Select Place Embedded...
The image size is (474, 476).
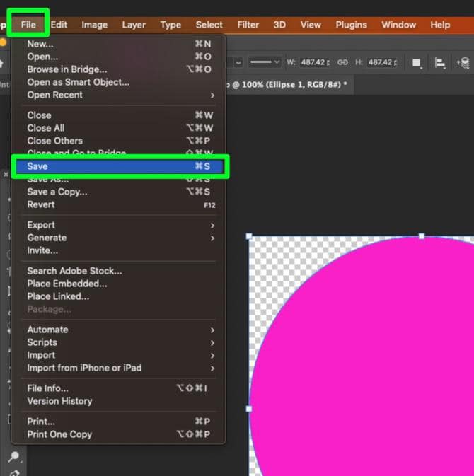[x=120, y=284]
